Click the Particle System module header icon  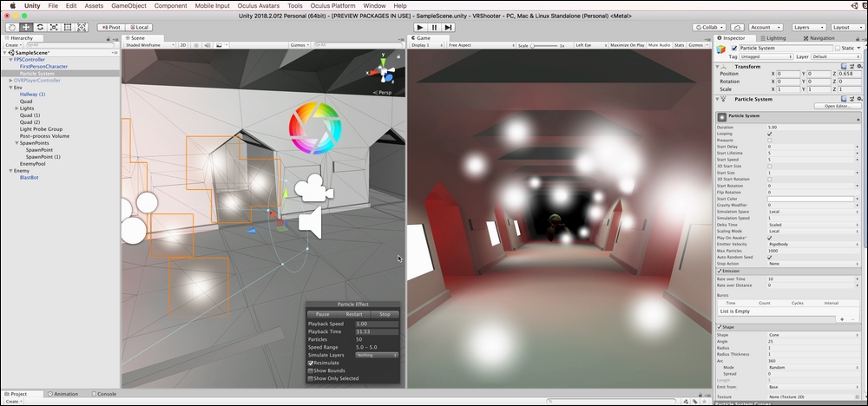[722, 117]
